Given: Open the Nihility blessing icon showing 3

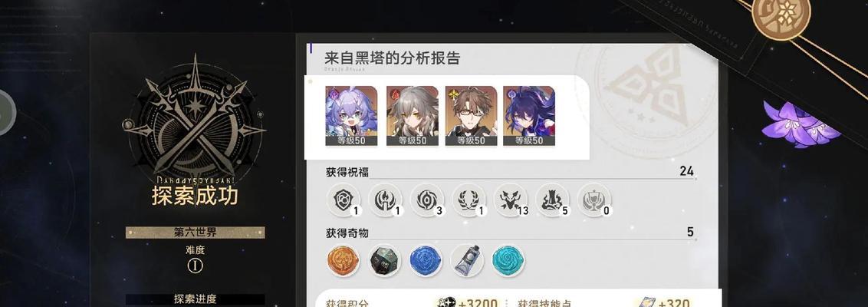Looking at the screenshot, I should [427, 200].
